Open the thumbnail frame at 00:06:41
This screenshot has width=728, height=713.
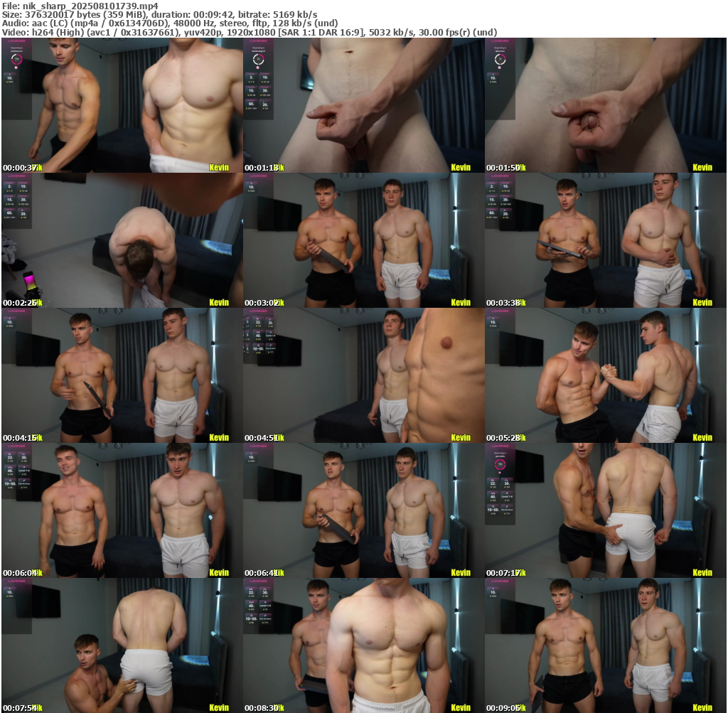coord(364,510)
